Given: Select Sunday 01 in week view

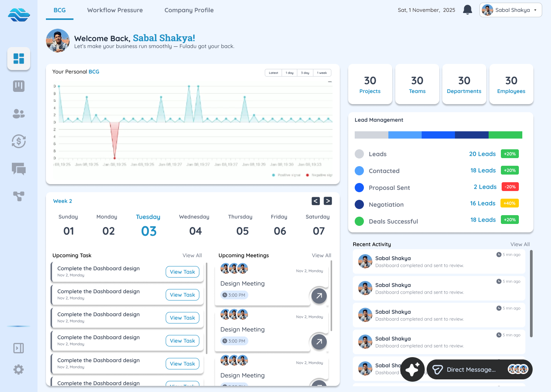Looking at the screenshot, I should [x=68, y=225].
